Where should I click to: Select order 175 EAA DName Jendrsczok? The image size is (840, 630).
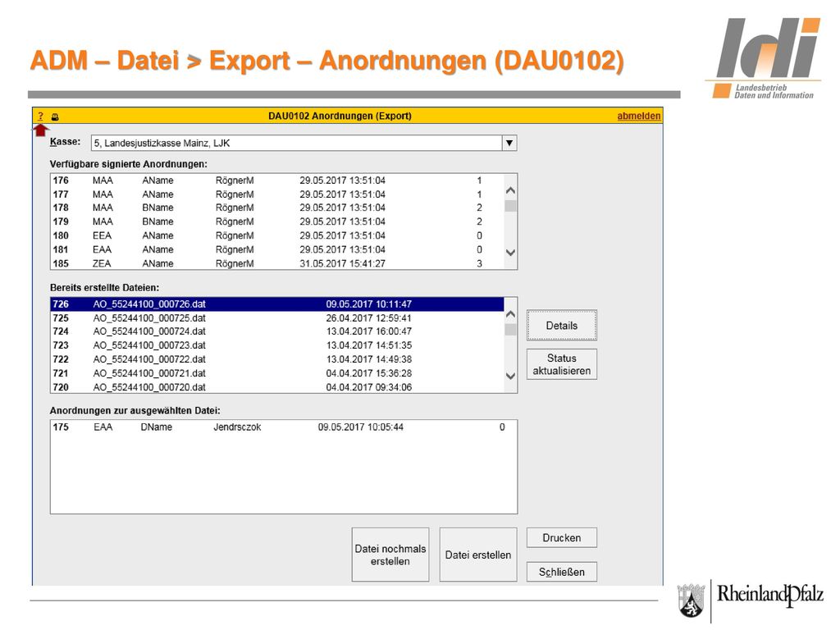click(284, 427)
